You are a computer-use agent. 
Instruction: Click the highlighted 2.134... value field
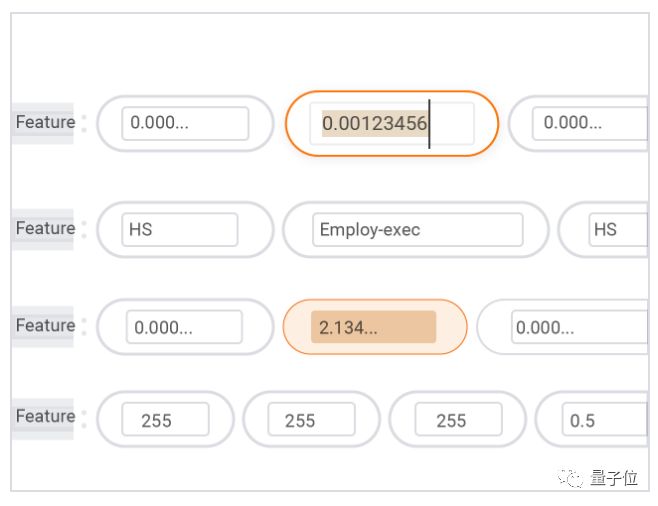coord(373,327)
